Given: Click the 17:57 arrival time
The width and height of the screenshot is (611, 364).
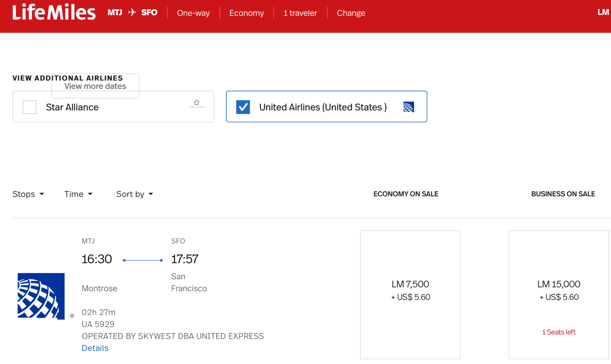Looking at the screenshot, I should tap(185, 259).
